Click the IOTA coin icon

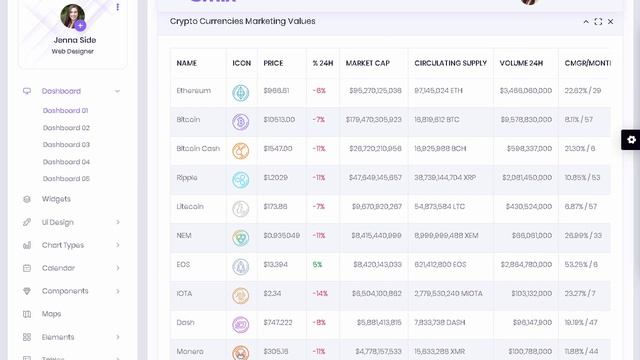coord(240,296)
